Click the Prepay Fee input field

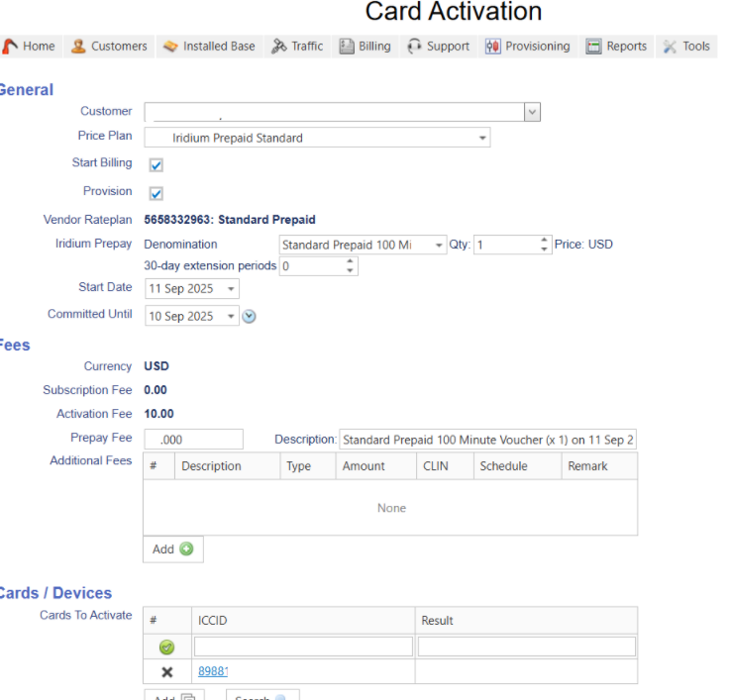point(193,440)
